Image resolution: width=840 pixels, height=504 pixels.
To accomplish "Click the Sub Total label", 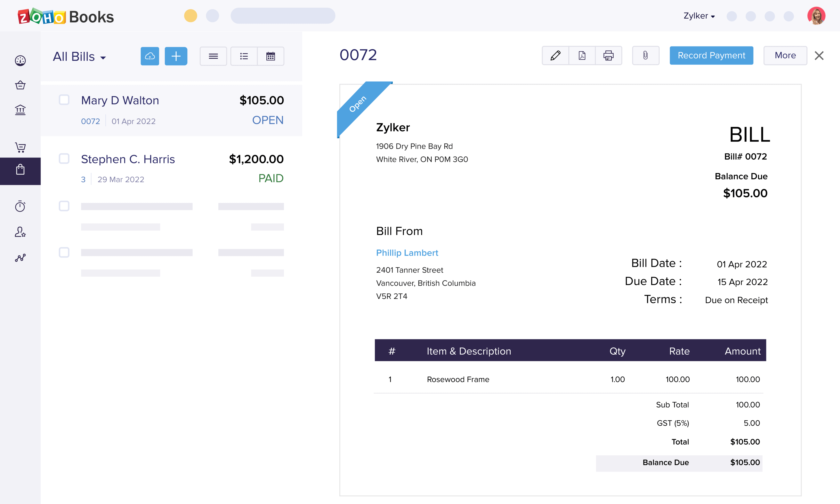I will tap(672, 405).
